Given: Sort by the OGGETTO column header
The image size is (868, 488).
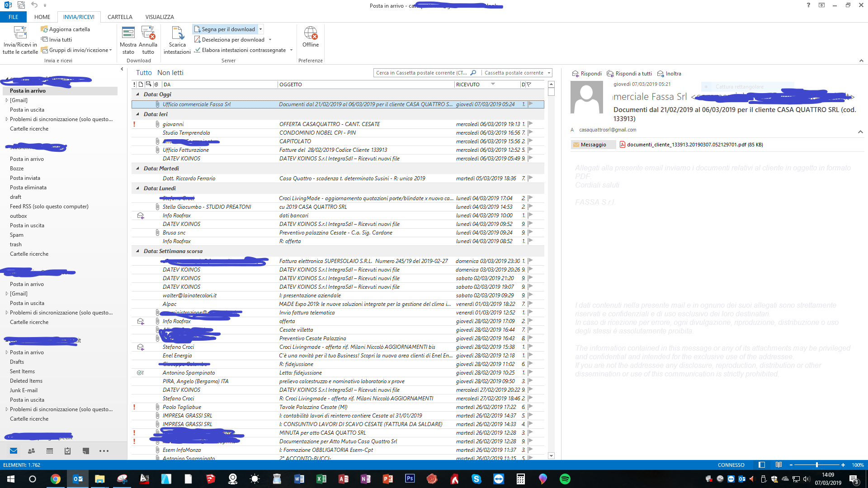Looking at the screenshot, I should click(366, 84).
